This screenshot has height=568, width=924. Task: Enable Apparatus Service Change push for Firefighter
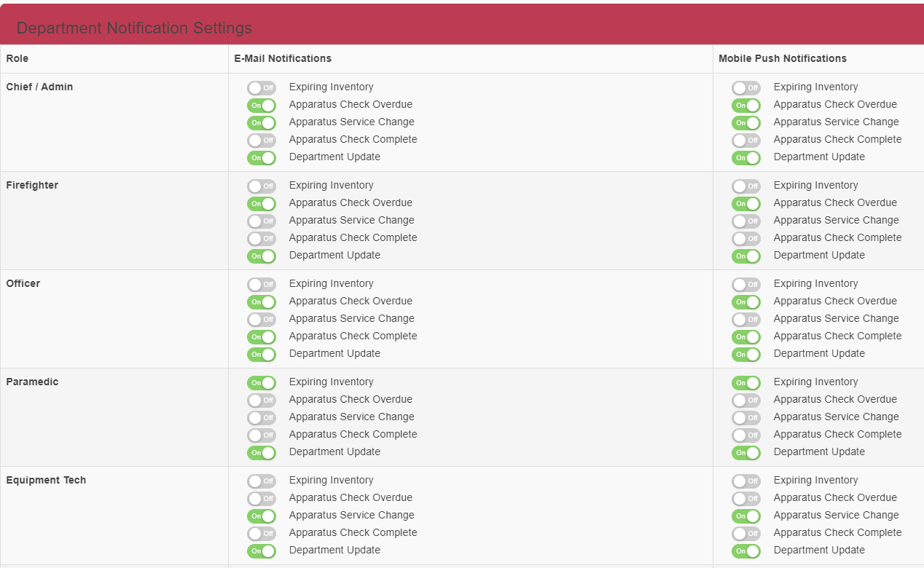(x=745, y=221)
